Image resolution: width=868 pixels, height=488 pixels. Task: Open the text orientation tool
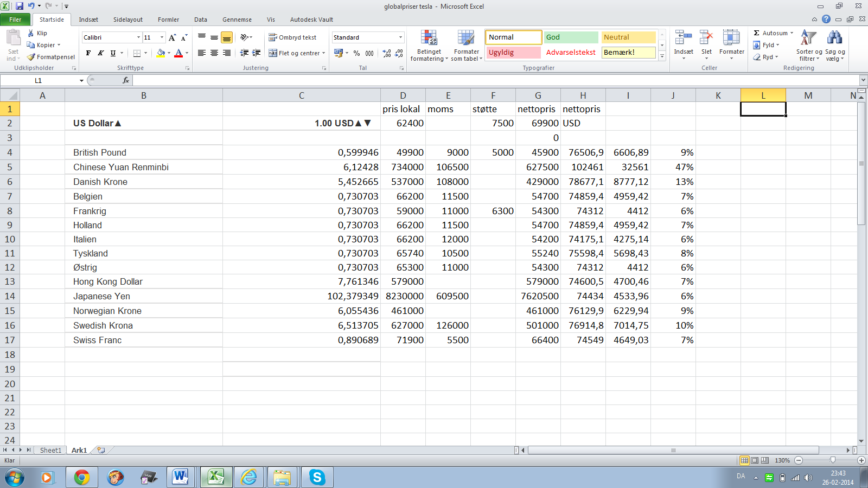pyautogui.click(x=246, y=37)
